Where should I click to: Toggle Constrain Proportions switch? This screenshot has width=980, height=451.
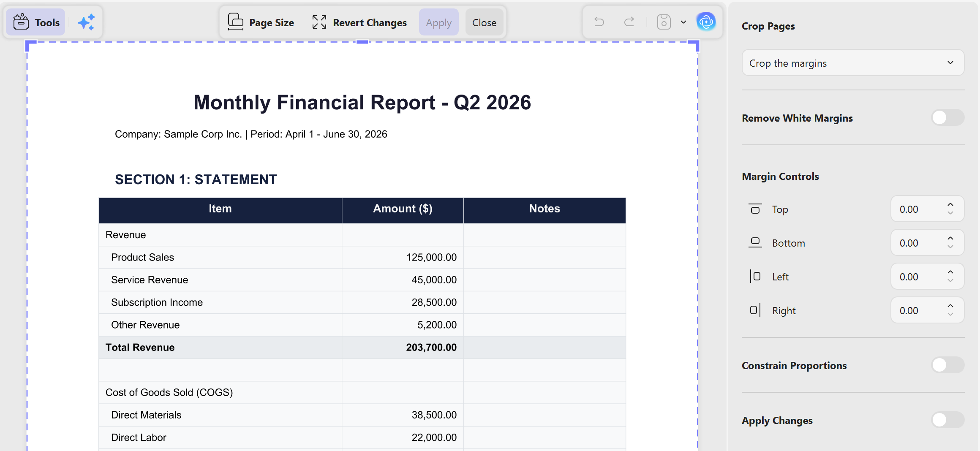point(948,365)
